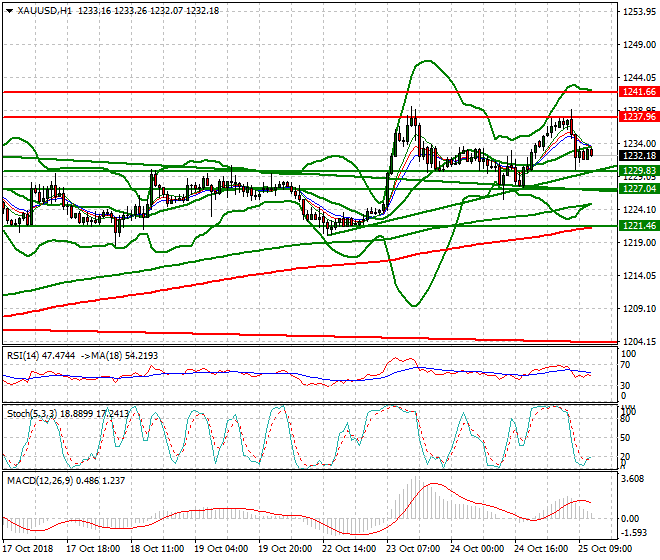
Task: Click the RSI scale level 70
Action: click(x=625, y=365)
